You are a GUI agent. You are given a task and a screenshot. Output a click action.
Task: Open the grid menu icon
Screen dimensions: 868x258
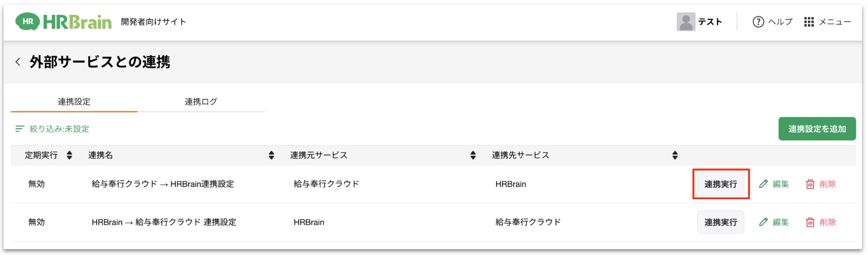[808, 22]
